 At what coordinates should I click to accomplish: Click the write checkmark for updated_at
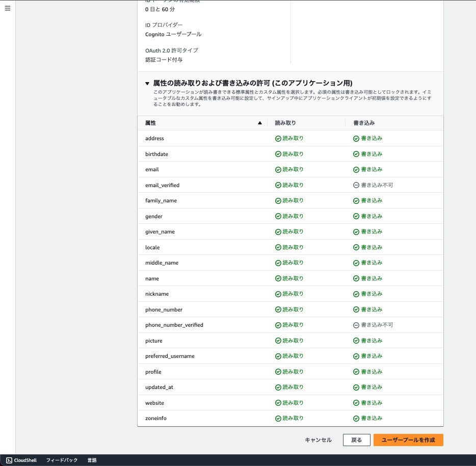click(x=356, y=387)
